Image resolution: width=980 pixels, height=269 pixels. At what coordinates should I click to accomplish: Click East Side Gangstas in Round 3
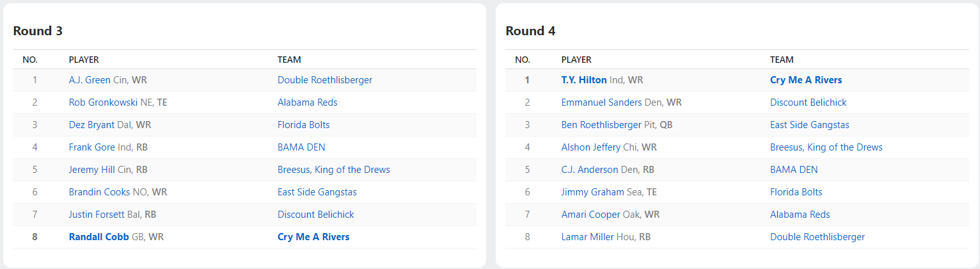[317, 192]
